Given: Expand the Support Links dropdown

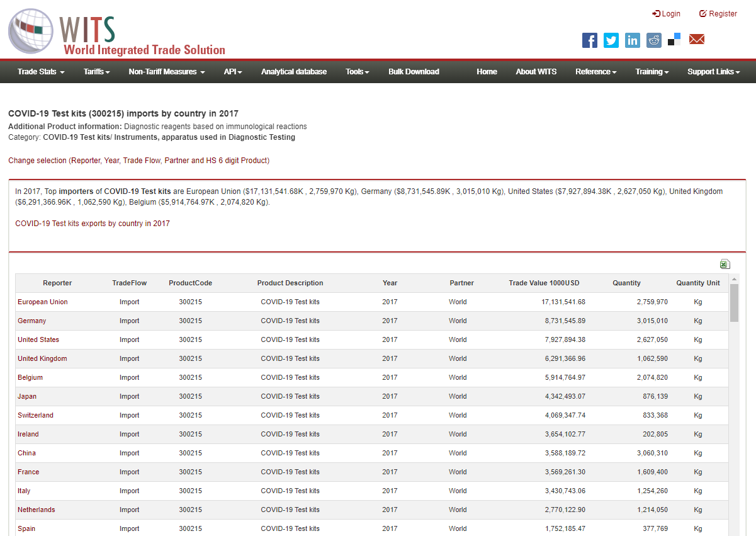Looking at the screenshot, I should (x=714, y=72).
